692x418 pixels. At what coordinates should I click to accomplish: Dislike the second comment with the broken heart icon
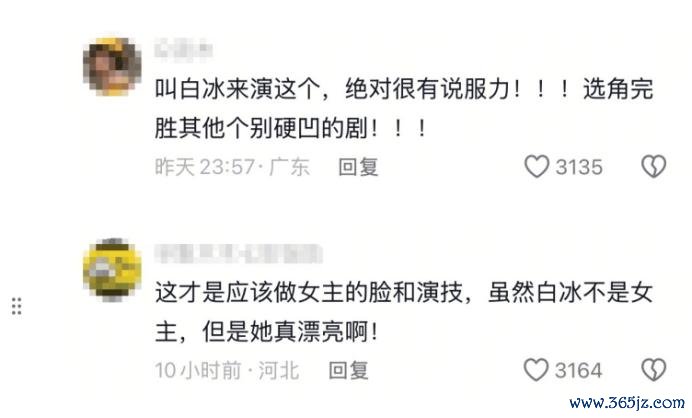[653, 370]
